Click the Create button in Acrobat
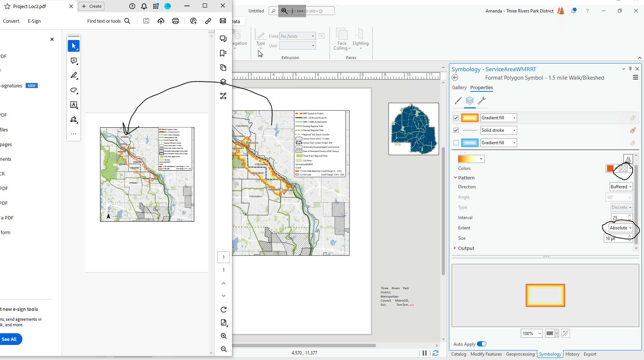The image size is (644, 360). click(x=91, y=6)
